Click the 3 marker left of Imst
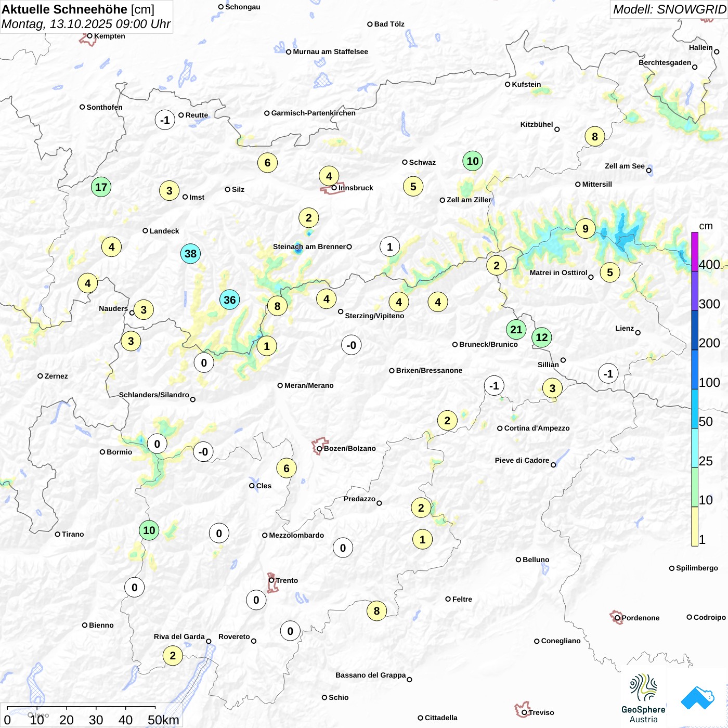 tap(170, 191)
